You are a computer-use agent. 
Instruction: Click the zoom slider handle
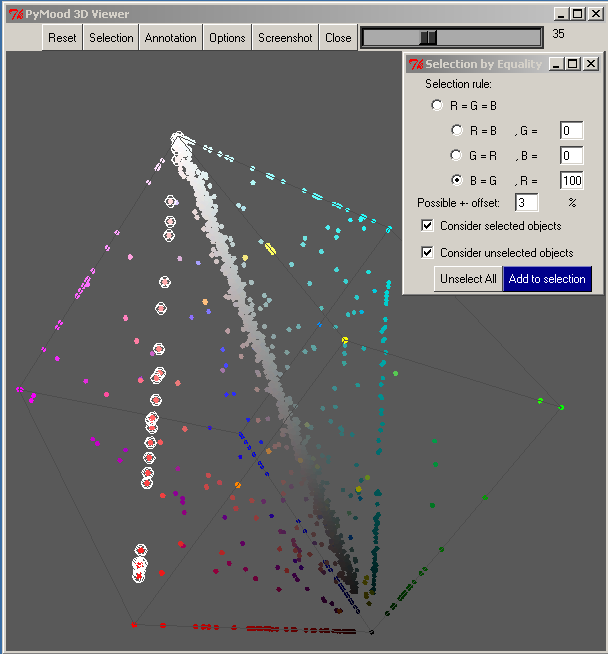pos(428,38)
